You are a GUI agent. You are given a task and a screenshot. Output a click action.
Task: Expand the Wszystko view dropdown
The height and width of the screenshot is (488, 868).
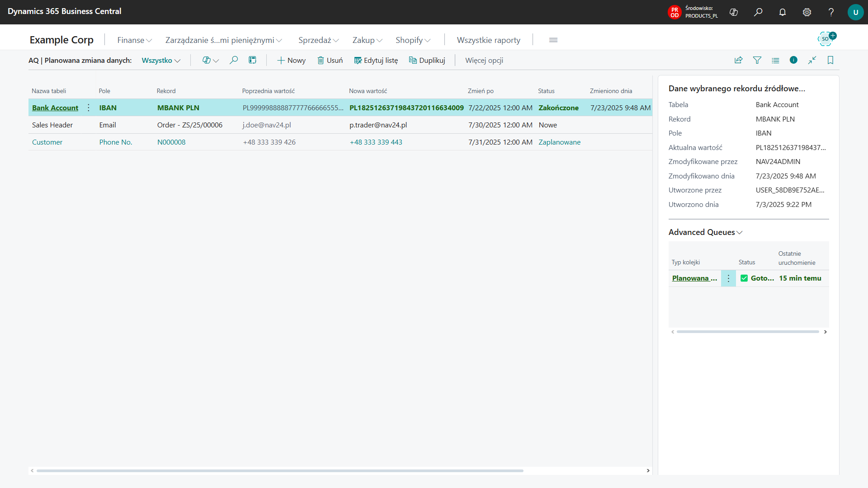click(x=161, y=60)
